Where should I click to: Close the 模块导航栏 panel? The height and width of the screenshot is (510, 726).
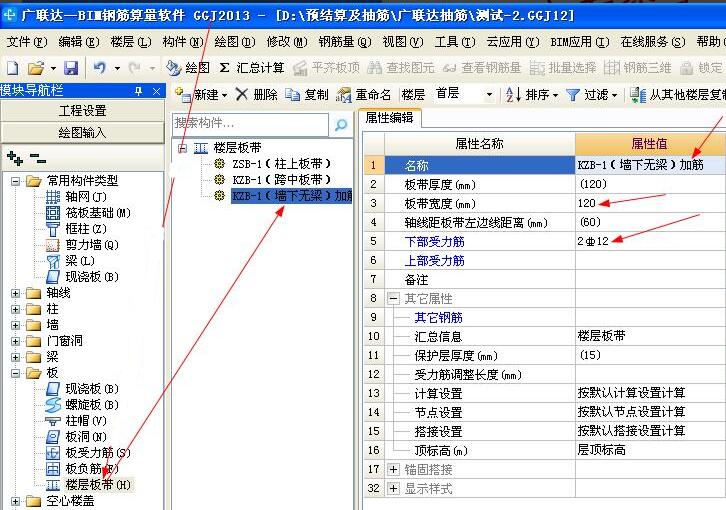[156, 91]
